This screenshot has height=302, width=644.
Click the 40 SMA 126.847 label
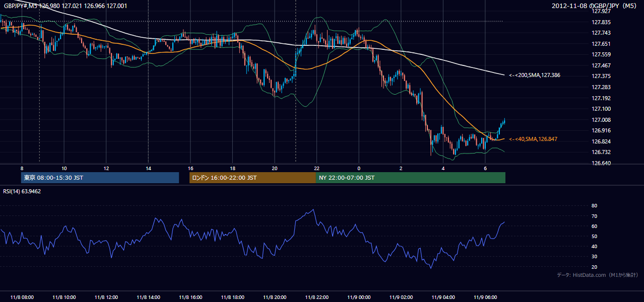click(x=533, y=139)
